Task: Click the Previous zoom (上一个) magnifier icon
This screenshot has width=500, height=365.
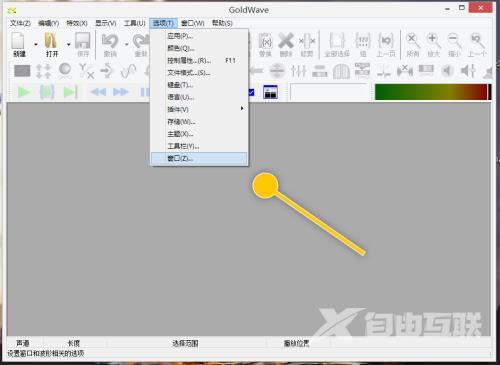Action: (x=477, y=41)
